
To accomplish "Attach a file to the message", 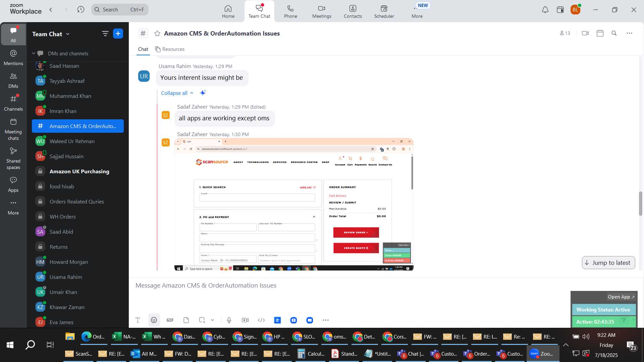I will click(186, 320).
